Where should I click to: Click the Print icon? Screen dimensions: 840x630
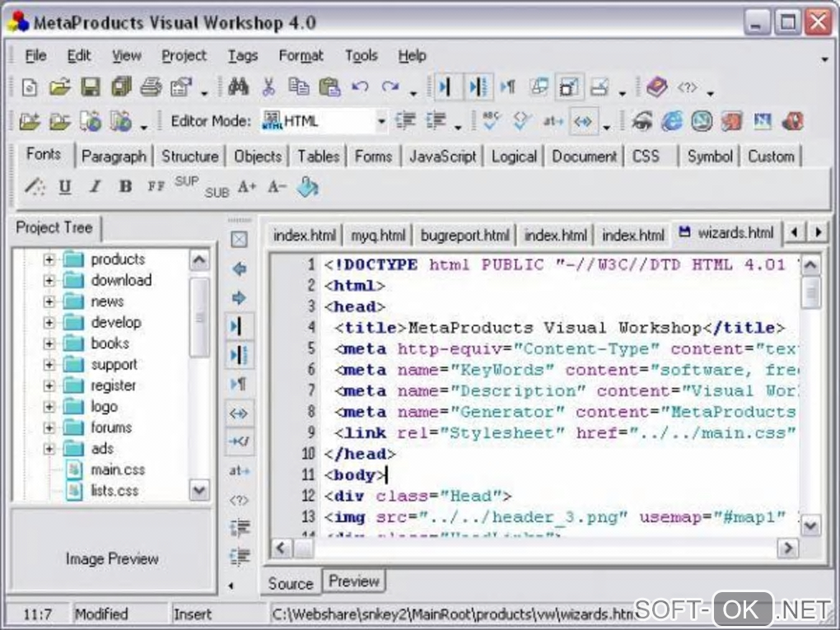click(151, 86)
